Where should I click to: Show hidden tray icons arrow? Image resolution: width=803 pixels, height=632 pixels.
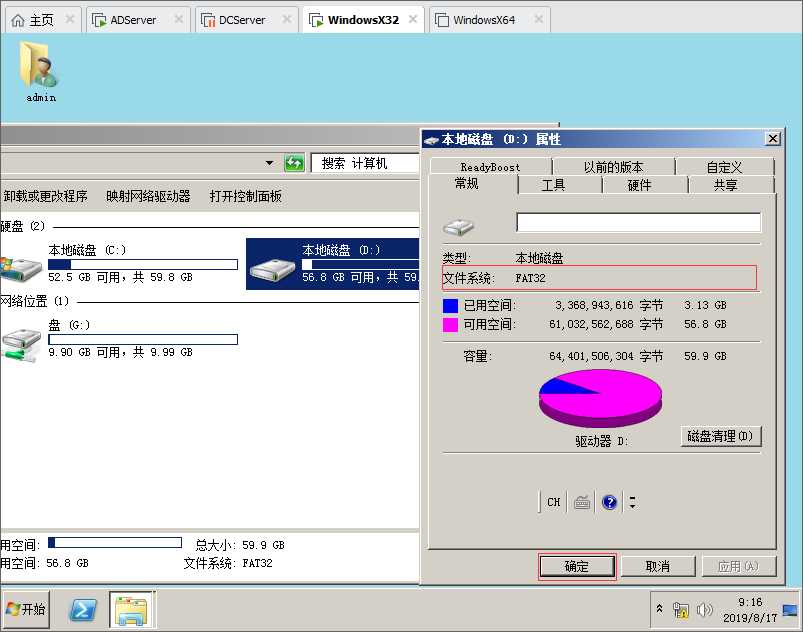click(x=660, y=609)
